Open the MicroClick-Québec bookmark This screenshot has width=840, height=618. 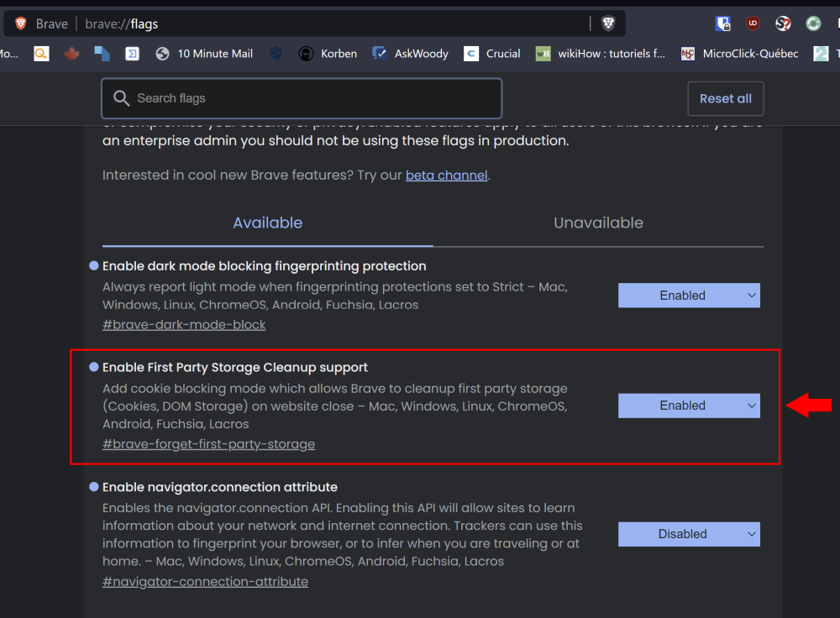click(739, 54)
